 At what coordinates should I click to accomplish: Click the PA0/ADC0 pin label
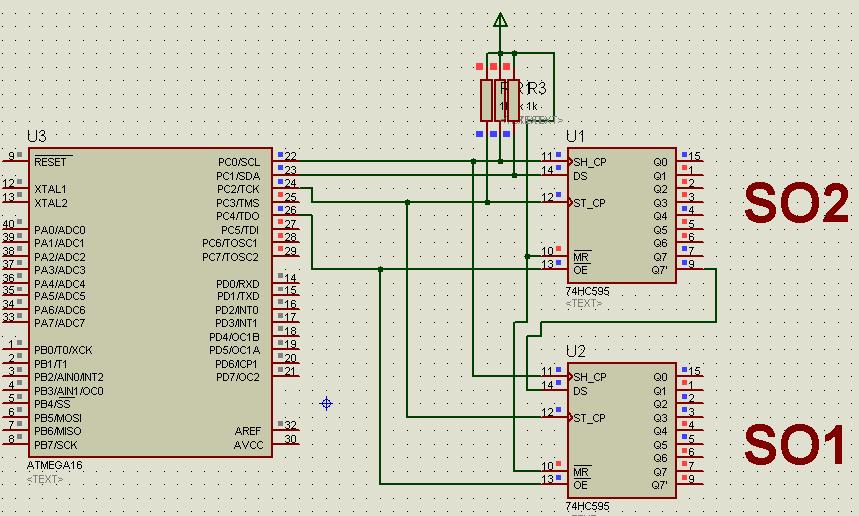tap(60, 230)
